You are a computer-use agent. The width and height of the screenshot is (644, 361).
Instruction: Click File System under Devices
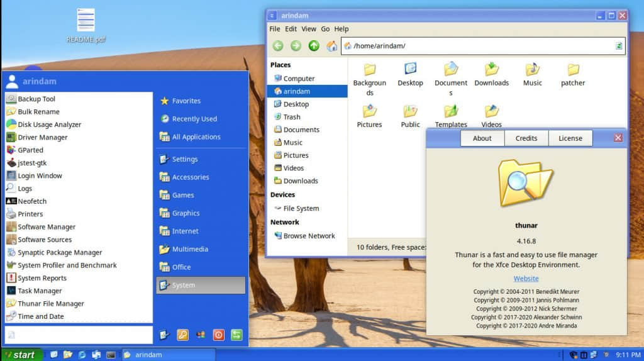click(307, 208)
